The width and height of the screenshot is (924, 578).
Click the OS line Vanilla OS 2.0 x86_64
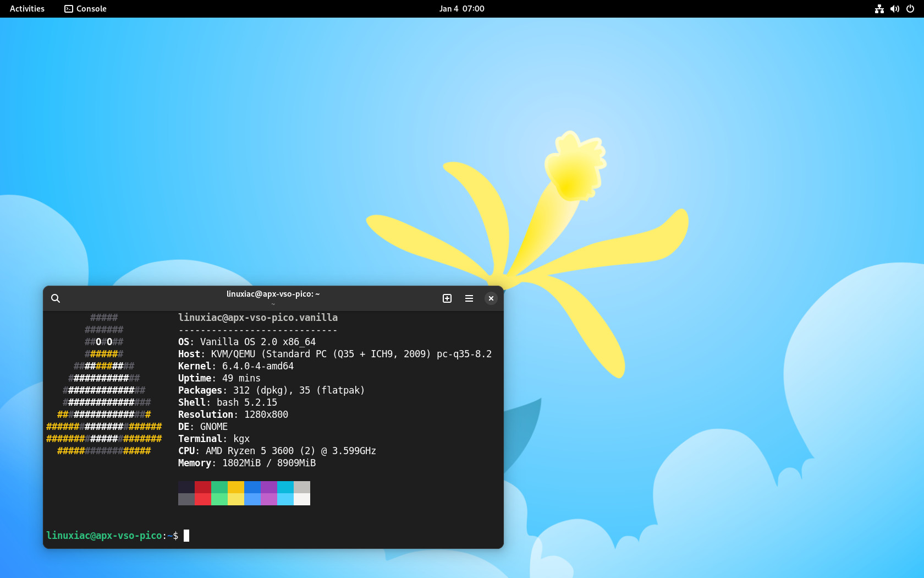tap(247, 342)
